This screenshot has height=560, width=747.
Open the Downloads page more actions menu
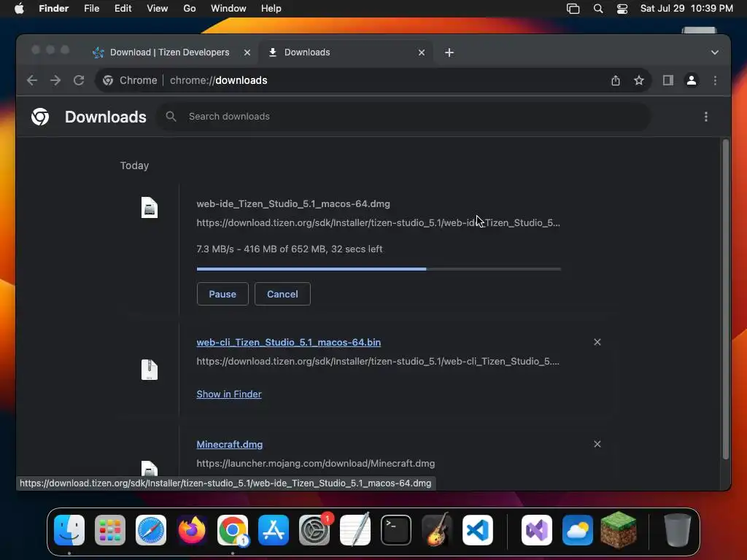pos(705,117)
